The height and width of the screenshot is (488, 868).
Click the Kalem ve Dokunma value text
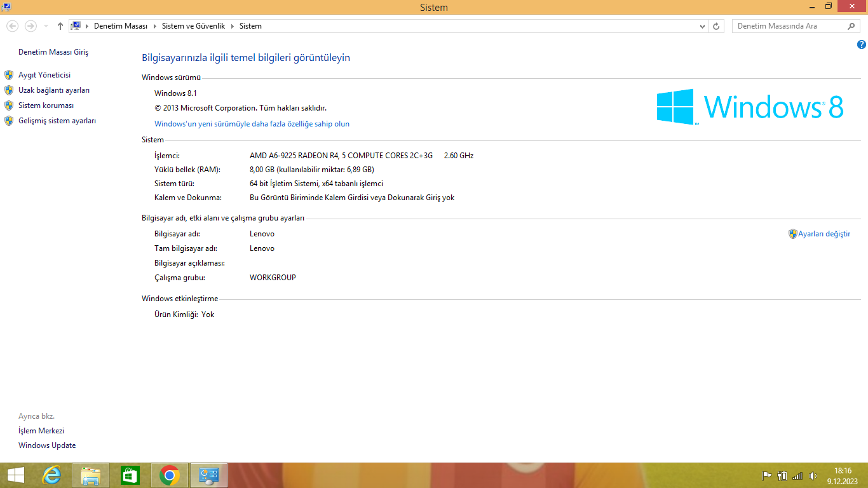pos(352,198)
